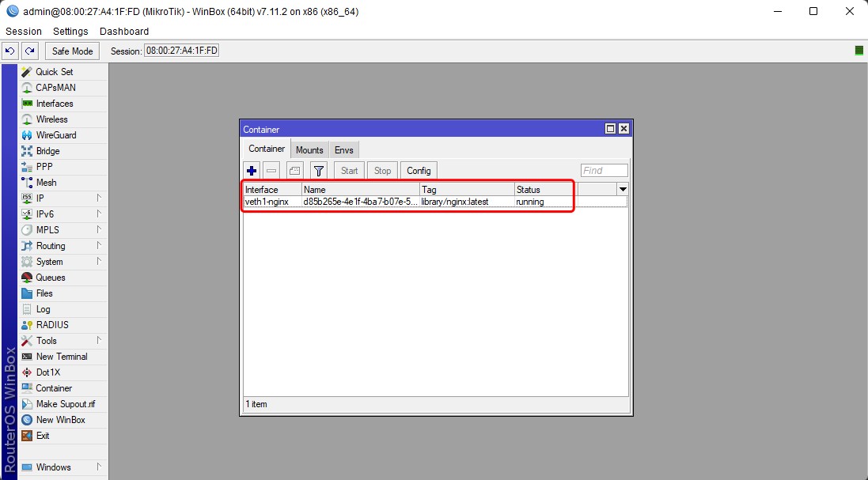Click the Find search field

point(604,171)
